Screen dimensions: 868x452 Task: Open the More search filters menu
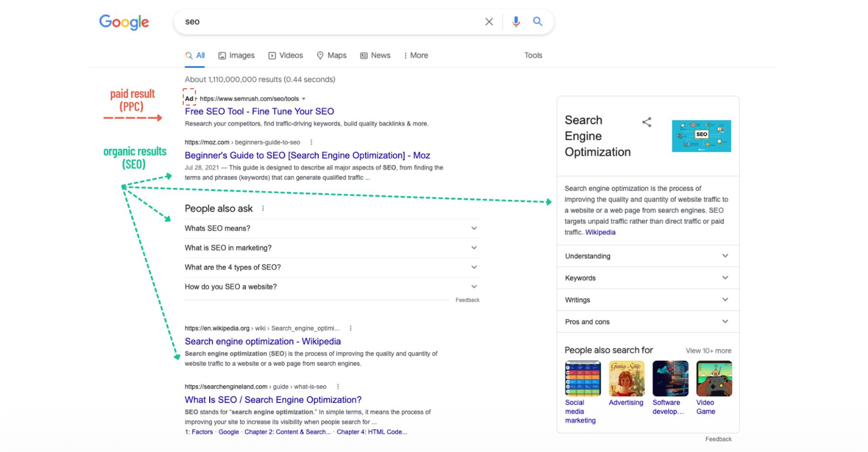(416, 55)
